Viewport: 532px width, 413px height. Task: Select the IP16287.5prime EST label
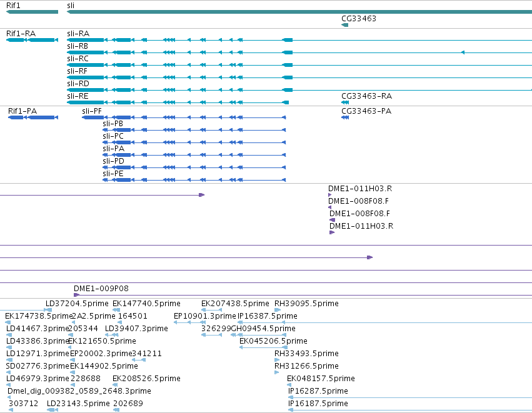pos(318,391)
